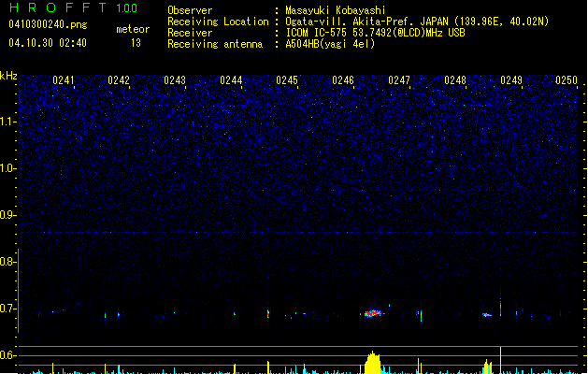
Task: Click the tall yellow spike at 0249
Action: click(x=501, y=360)
